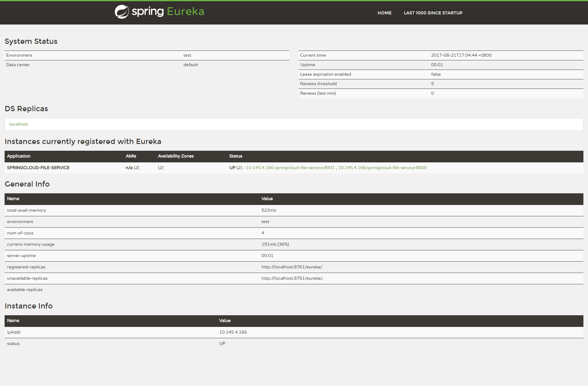
Task: Click the ipAddr value 10.145.4.166
Action: point(233,332)
